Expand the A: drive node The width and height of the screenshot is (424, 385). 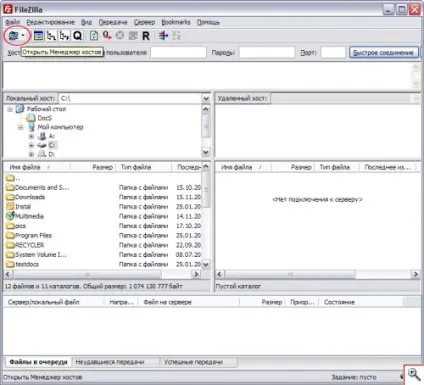[31, 136]
